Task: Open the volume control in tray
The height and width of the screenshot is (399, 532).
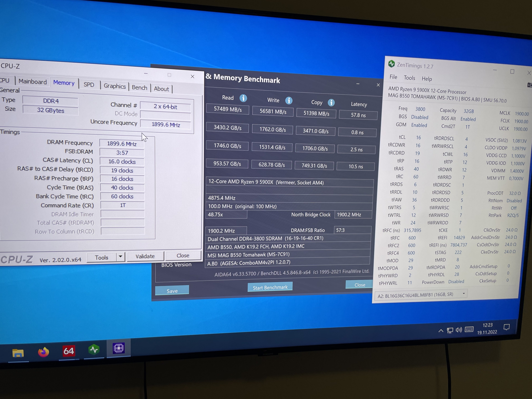Action: tap(459, 330)
